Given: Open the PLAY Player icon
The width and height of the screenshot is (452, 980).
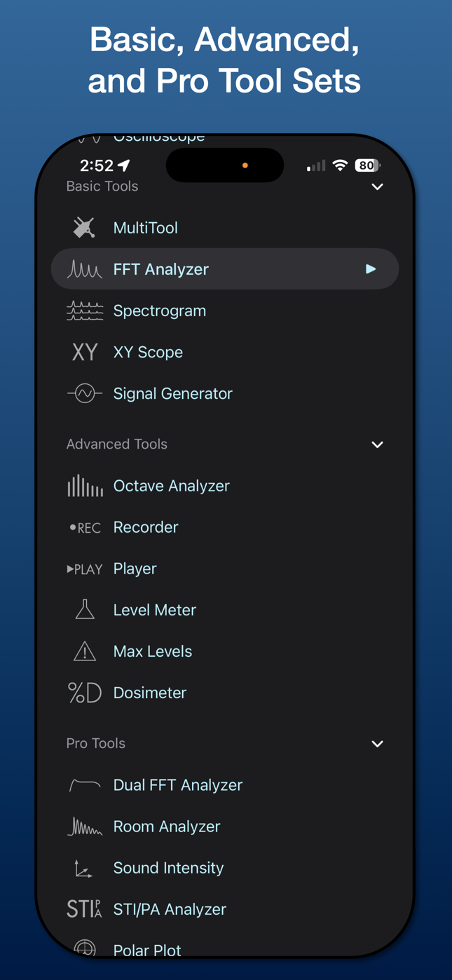Looking at the screenshot, I should (84, 569).
